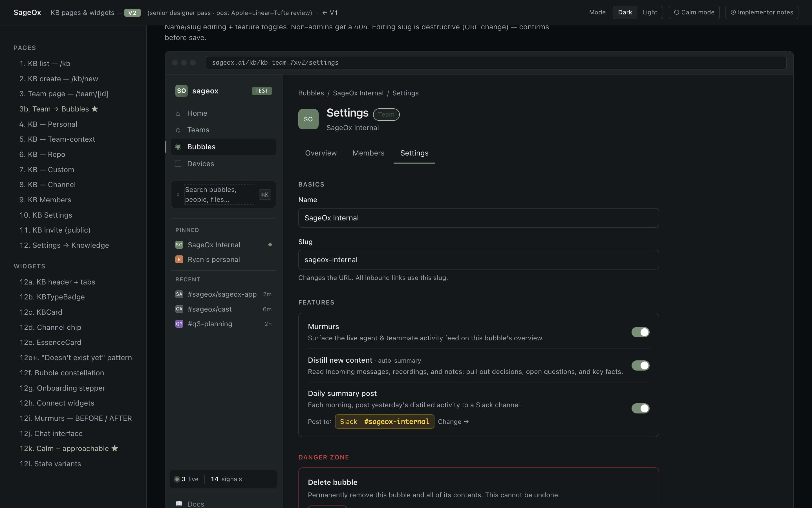
Task: Click the Name input field
Action: coord(478,218)
